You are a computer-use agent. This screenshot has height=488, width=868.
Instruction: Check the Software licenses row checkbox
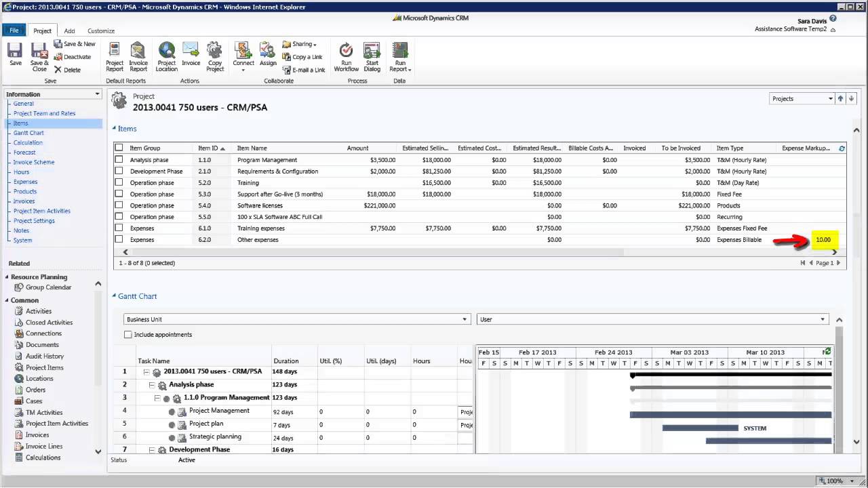pos(119,205)
